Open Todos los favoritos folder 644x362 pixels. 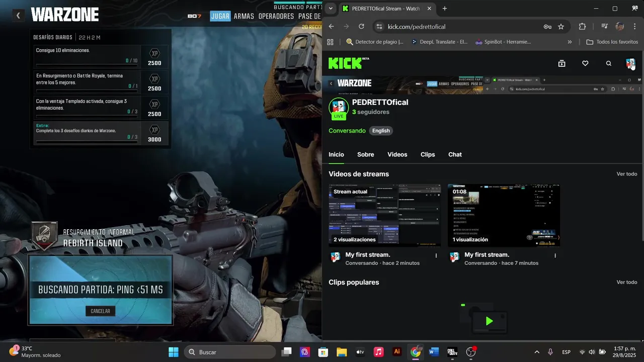[x=612, y=42]
